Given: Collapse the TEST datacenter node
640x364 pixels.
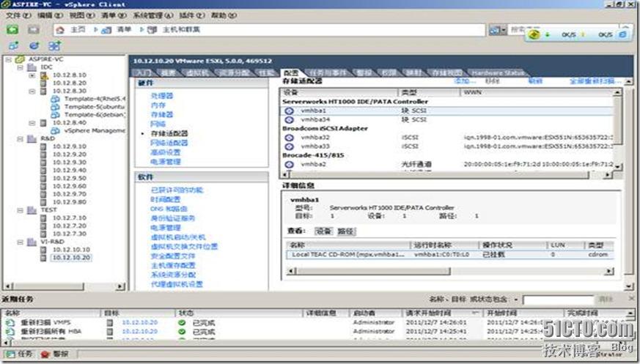Looking at the screenshot, I should point(20,210).
